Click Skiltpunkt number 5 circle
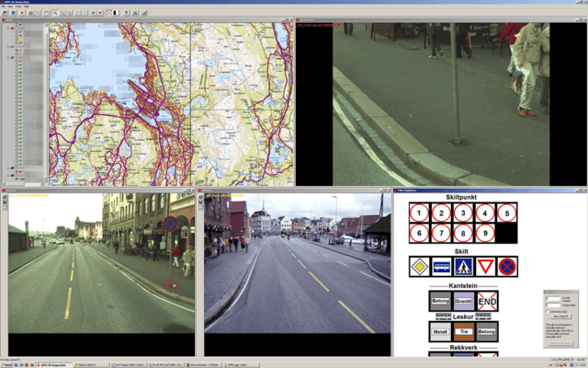588x368 pixels. coord(506,213)
